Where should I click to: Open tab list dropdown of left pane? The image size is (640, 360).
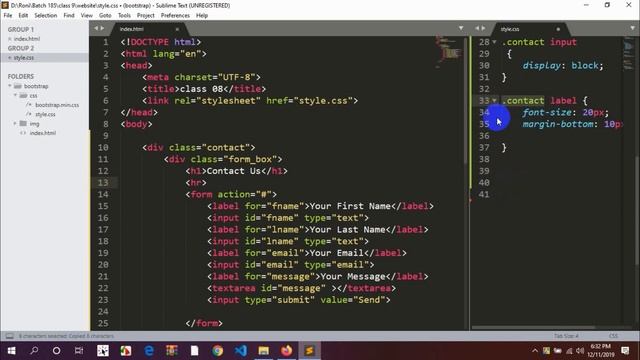pos(461,28)
